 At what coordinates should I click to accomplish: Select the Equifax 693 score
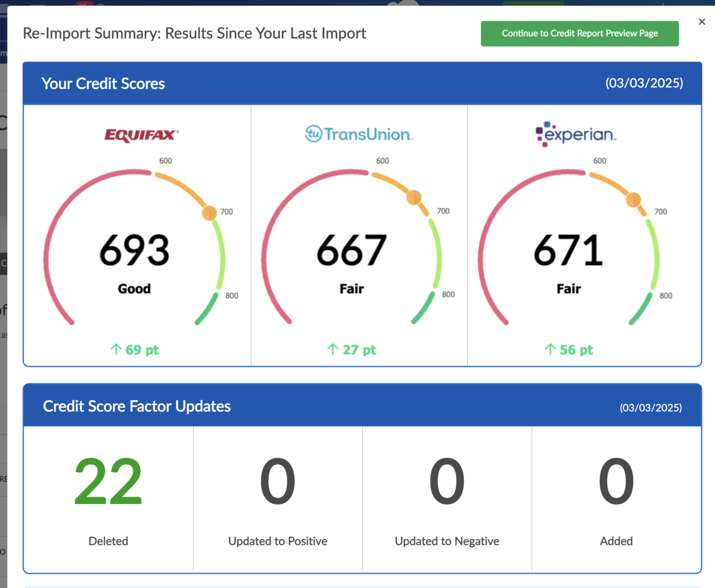[x=135, y=250]
